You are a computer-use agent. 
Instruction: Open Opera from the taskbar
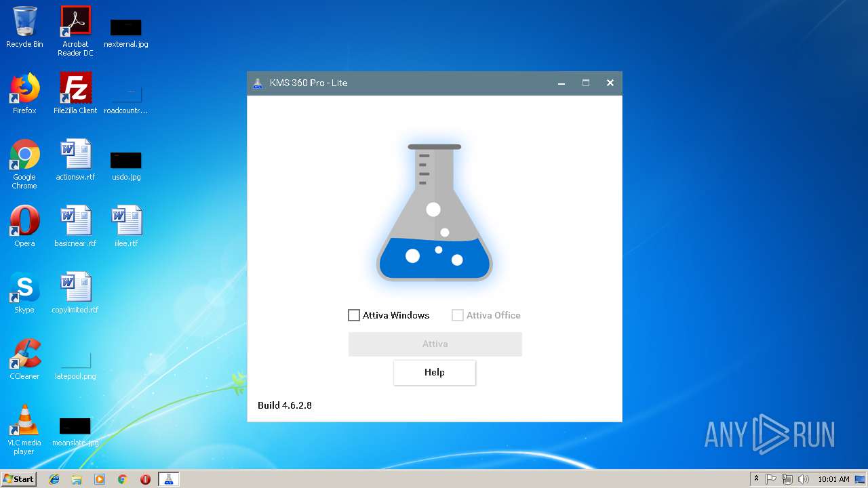click(145, 479)
